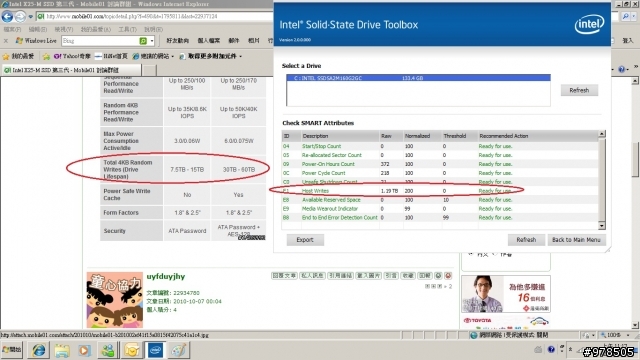Open a new blank IE tab
Viewport: 640px width, 360px height.
[x=149, y=70]
